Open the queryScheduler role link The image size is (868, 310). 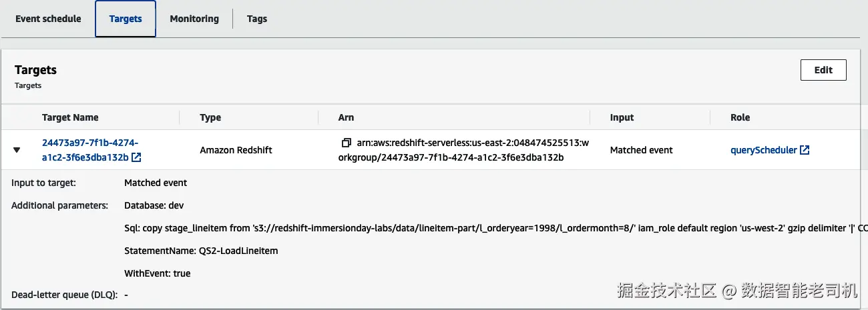tap(764, 150)
